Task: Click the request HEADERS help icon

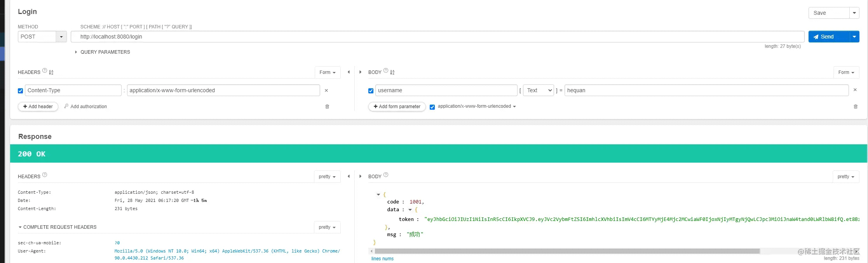Action: (45, 71)
